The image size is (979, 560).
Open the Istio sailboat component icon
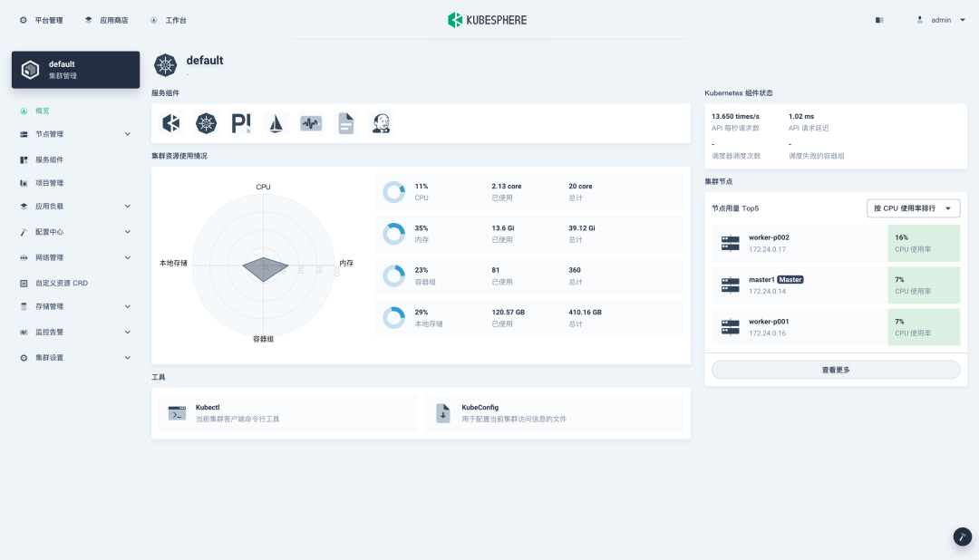coord(276,123)
